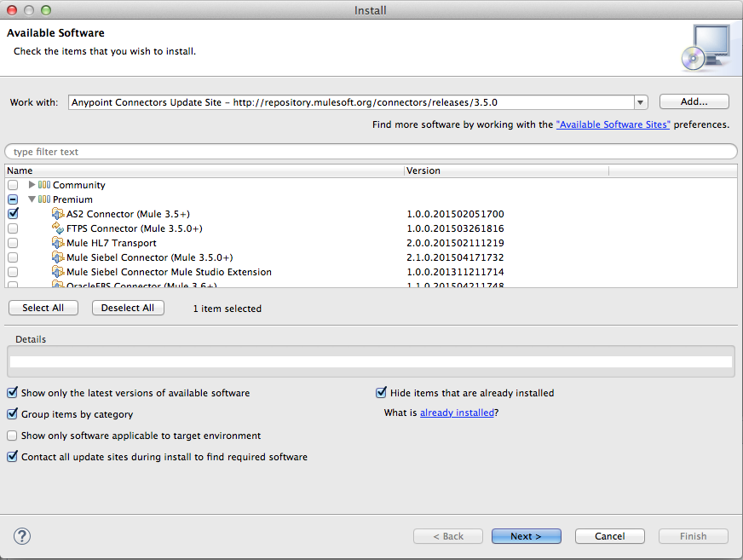This screenshot has height=560, width=743.
Task: Disable 'Hide items that are already installed'
Action: click(x=381, y=392)
